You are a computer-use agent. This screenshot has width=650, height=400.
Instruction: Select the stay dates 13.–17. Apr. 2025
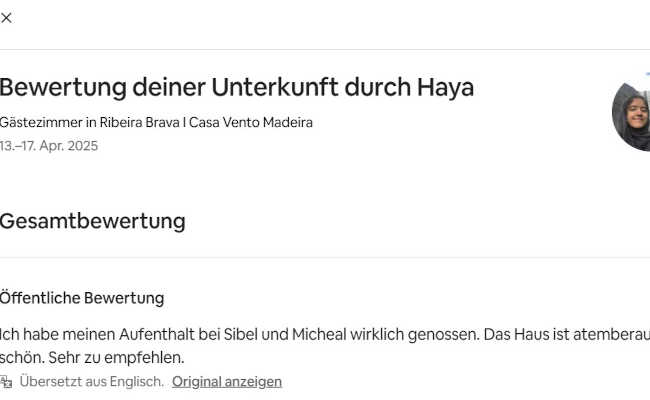[49, 146]
